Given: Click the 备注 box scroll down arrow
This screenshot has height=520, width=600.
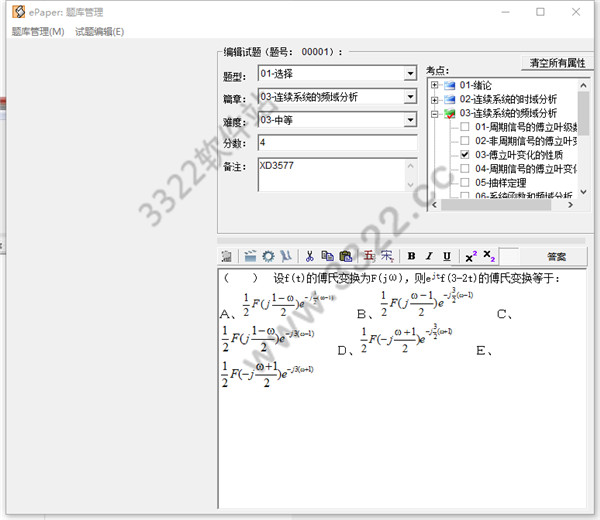Looking at the screenshot, I should pos(411,185).
